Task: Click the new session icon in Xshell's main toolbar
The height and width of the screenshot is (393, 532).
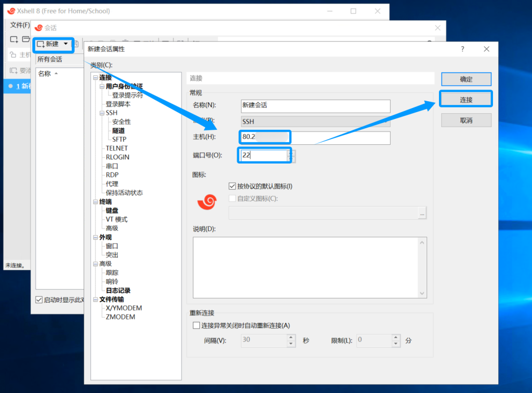Action: [14, 39]
